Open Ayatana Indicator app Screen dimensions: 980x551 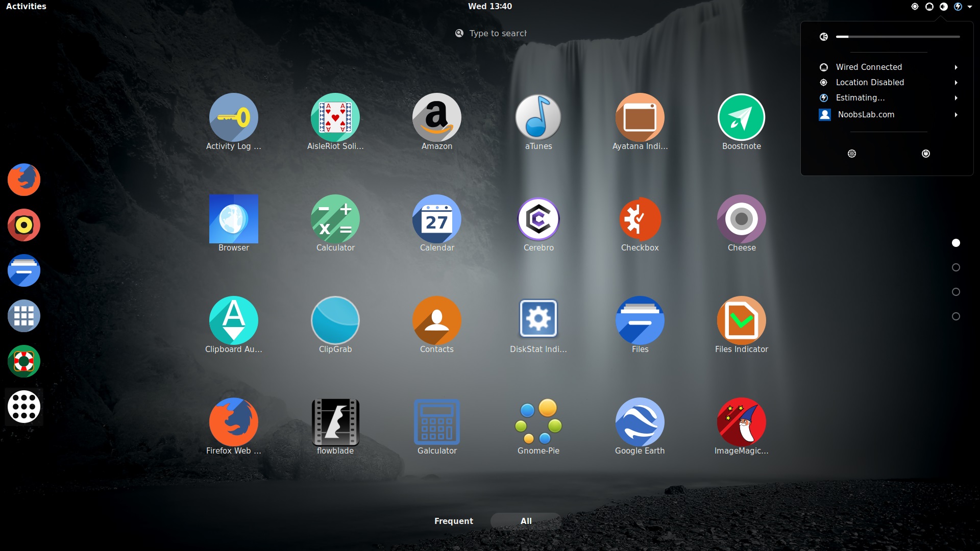[640, 122]
